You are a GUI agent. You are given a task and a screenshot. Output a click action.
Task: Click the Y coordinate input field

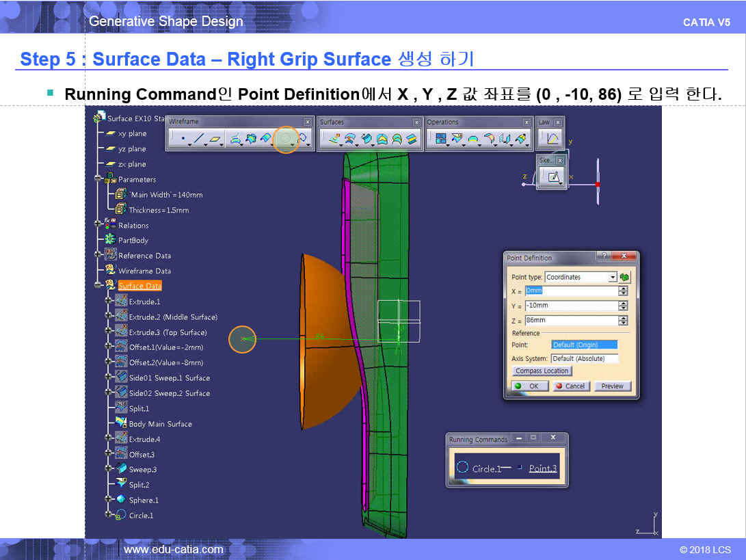571,306
